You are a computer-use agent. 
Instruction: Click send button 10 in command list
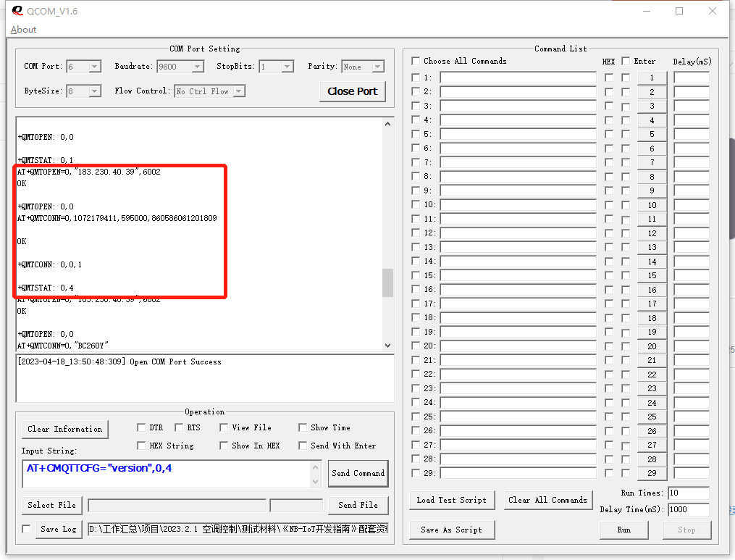[x=652, y=205]
